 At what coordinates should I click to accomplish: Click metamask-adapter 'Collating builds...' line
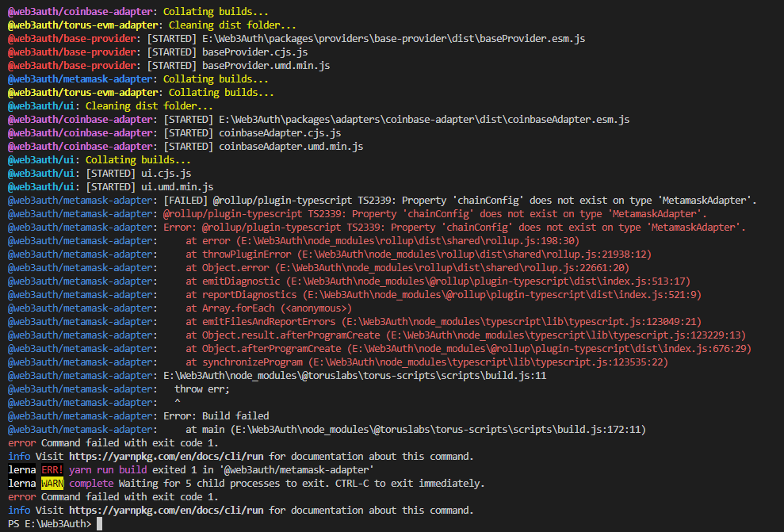pyautogui.click(x=138, y=79)
